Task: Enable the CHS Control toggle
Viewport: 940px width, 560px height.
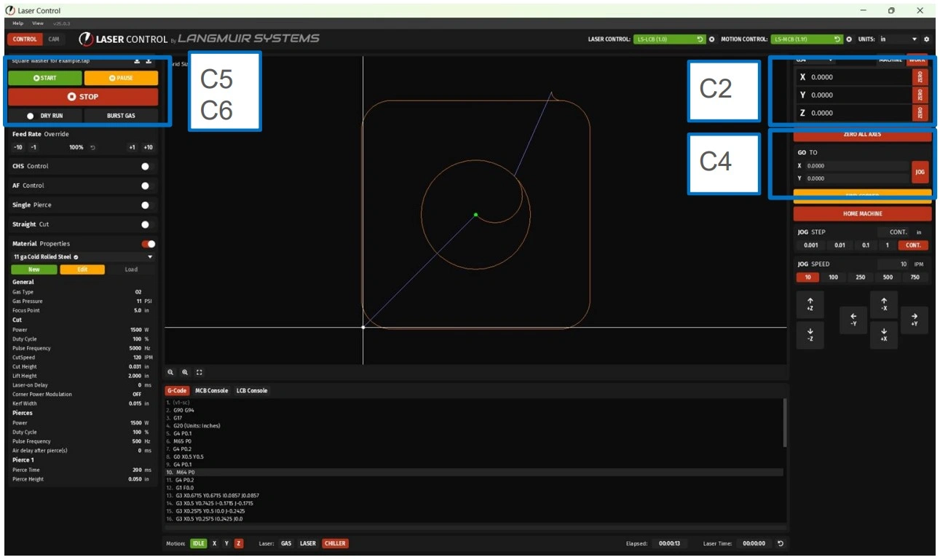Action: coord(146,167)
